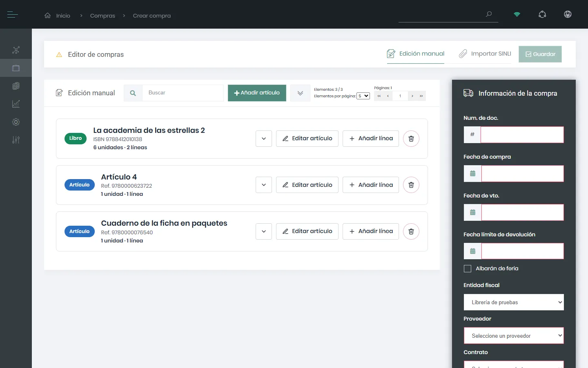Click calendar icon for Fecha de compra
This screenshot has height=368, width=588.
[473, 174]
